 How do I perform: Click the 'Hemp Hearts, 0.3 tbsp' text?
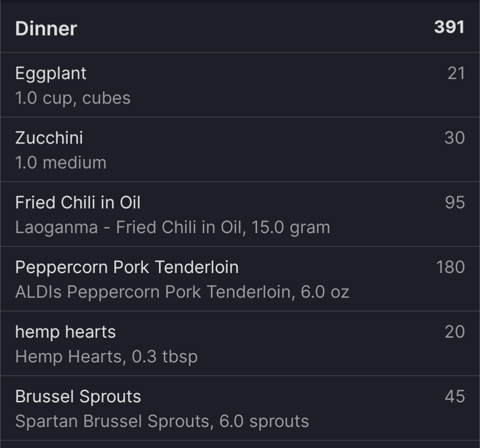point(106,357)
